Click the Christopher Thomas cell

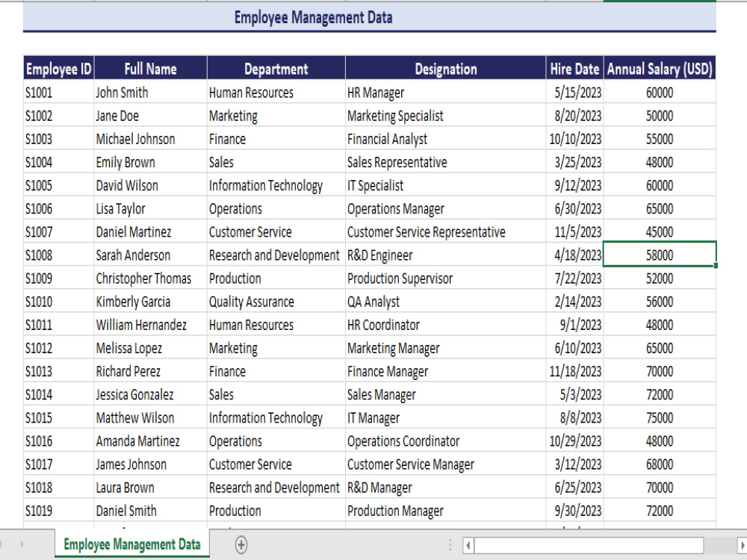tap(151, 279)
